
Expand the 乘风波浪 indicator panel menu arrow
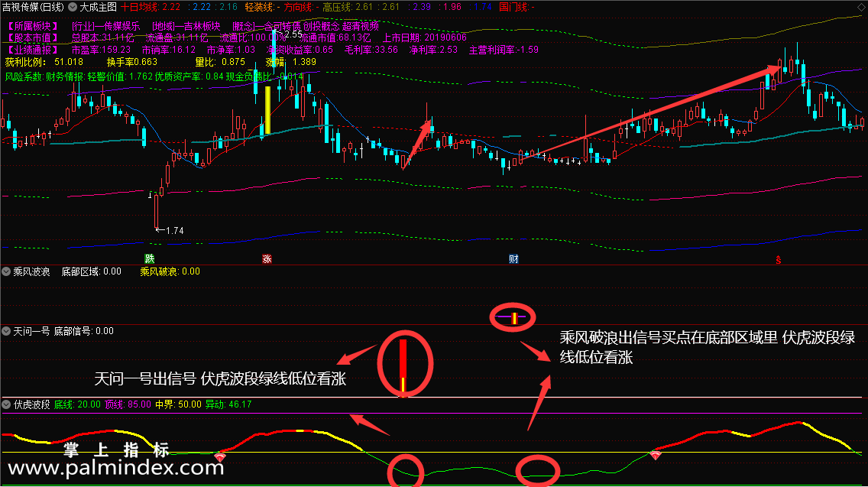click(6, 271)
